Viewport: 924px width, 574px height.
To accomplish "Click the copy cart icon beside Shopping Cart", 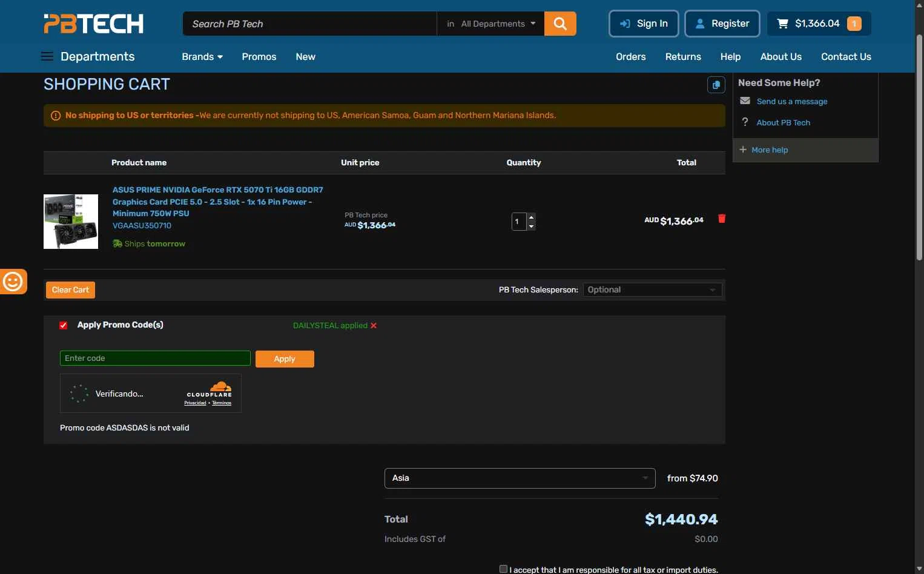I will point(716,85).
